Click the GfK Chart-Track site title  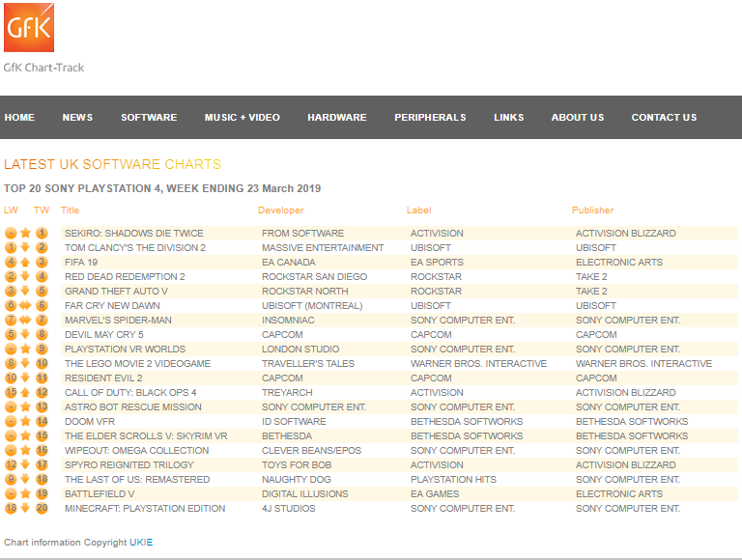(x=43, y=68)
